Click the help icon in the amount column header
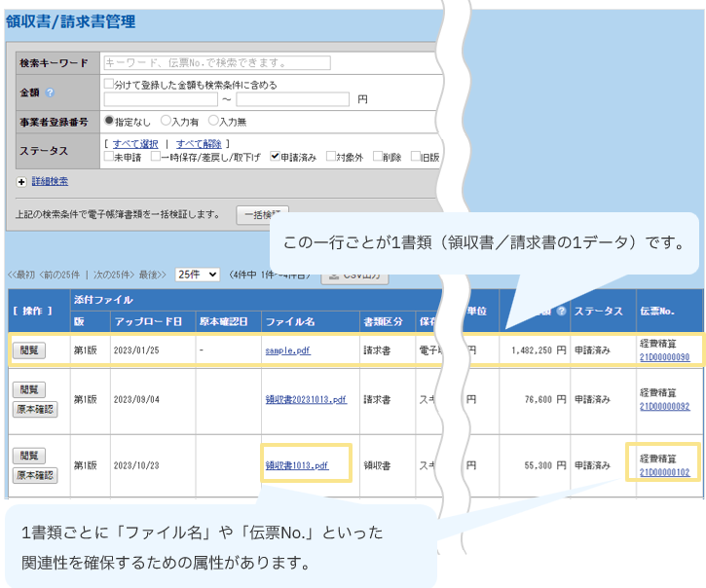 [x=560, y=311]
